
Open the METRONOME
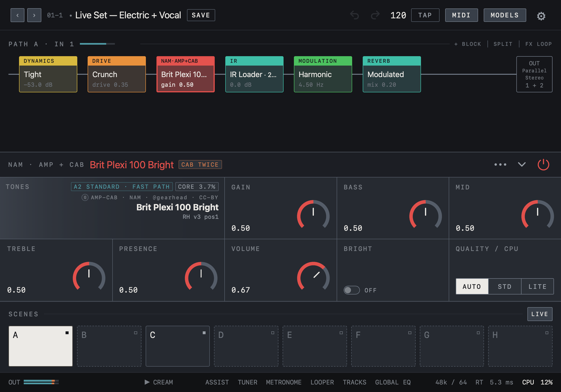tap(284, 382)
